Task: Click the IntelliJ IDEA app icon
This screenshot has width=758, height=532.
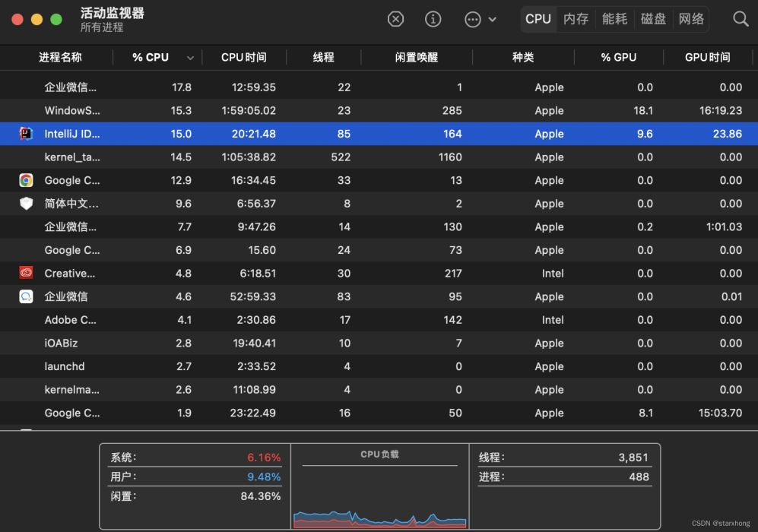Action: coord(26,134)
